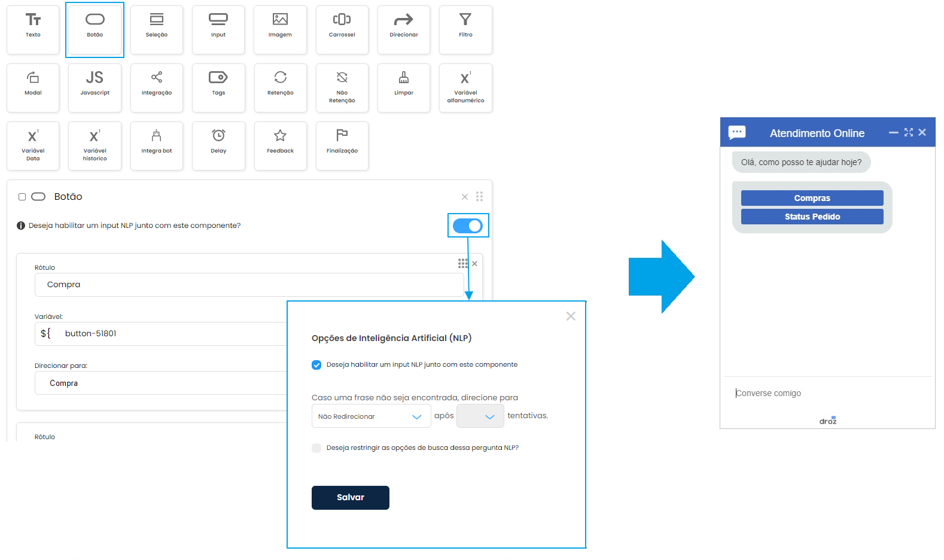Check the restringir opções de busca checkbox
This screenshot has width=944, height=560.
316,448
